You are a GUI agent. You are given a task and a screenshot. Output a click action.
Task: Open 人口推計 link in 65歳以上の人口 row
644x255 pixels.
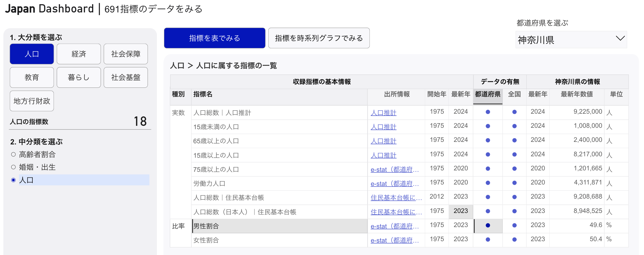click(383, 141)
